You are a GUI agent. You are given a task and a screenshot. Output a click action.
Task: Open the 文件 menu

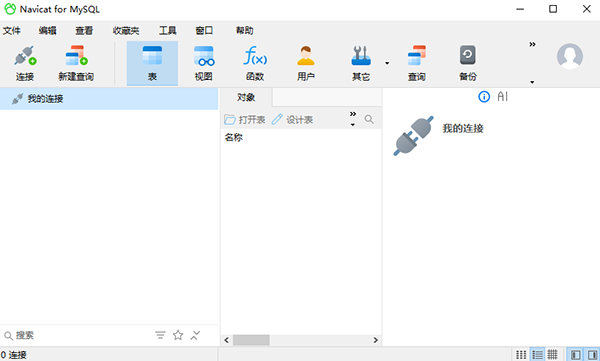pos(11,31)
